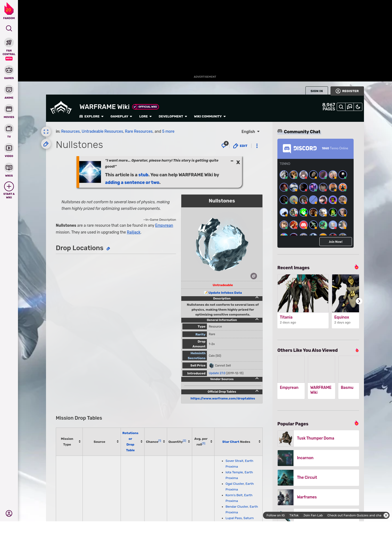Click Discord Join Now button

335,242
